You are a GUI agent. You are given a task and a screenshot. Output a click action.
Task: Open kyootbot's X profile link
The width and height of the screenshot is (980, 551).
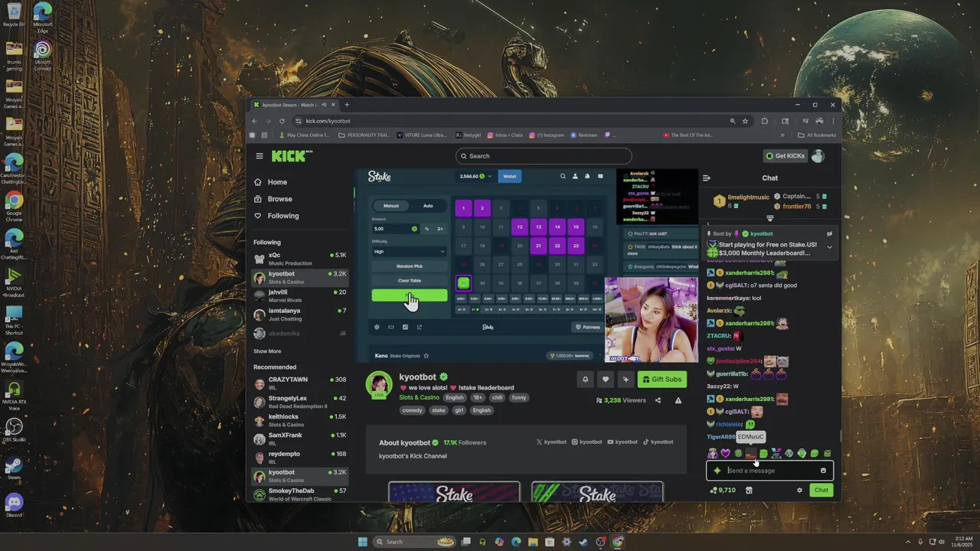click(x=551, y=442)
